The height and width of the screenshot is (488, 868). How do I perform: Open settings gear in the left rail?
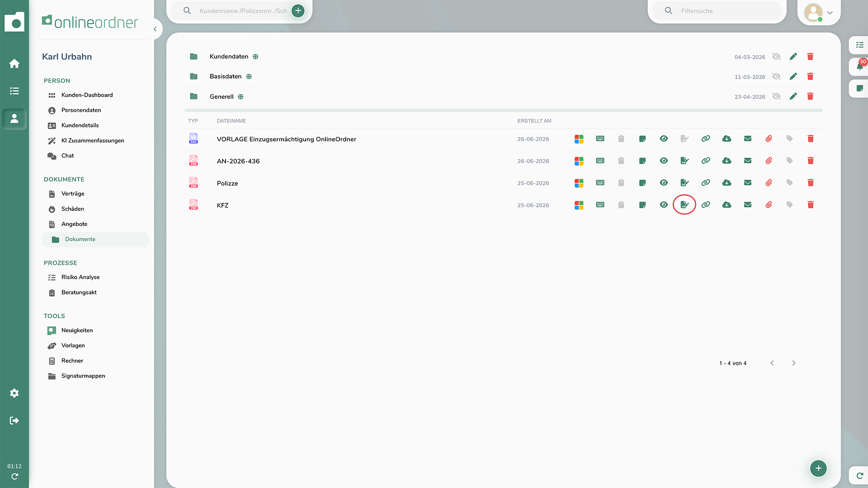pyautogui.click(x=14, y=393)
